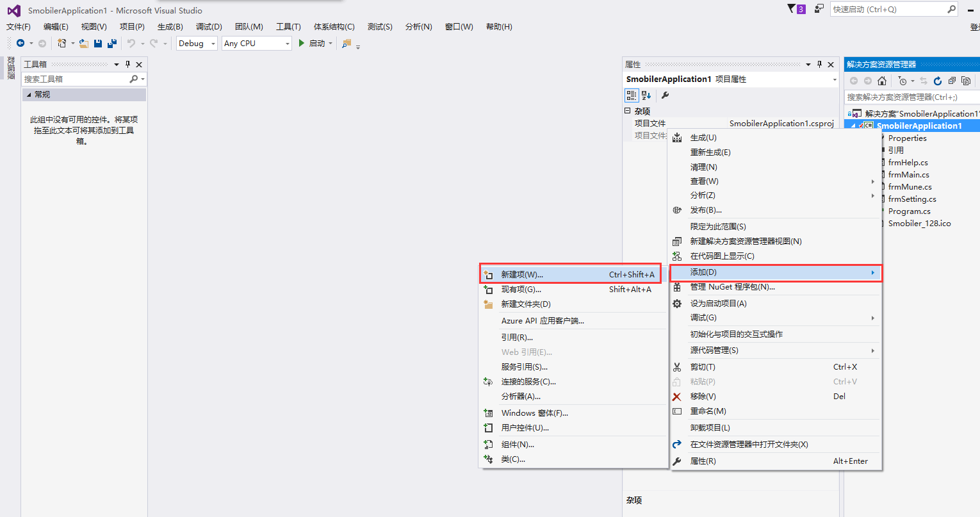This screenshot has height=517, width=980.
Task: Open the Properties panel window options arrow
Action: pyautogui.click(x=808, y=64)
